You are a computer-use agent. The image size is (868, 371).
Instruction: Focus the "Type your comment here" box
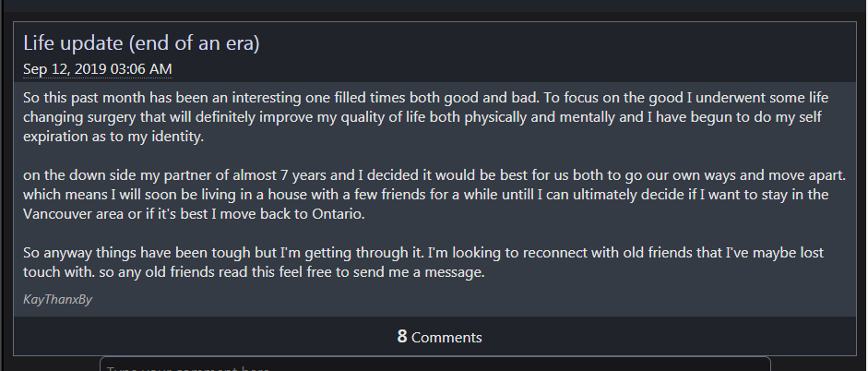(435, 365)
